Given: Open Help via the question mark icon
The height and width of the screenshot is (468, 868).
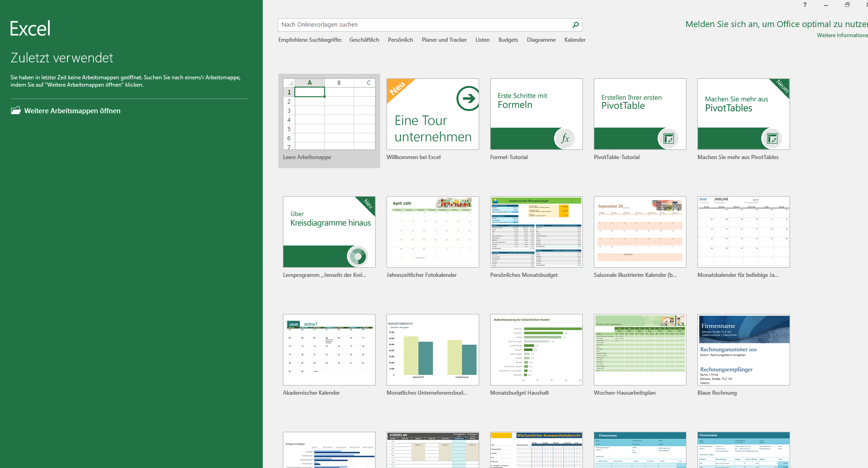Looking at the screenshot, I should pos(805,5).
